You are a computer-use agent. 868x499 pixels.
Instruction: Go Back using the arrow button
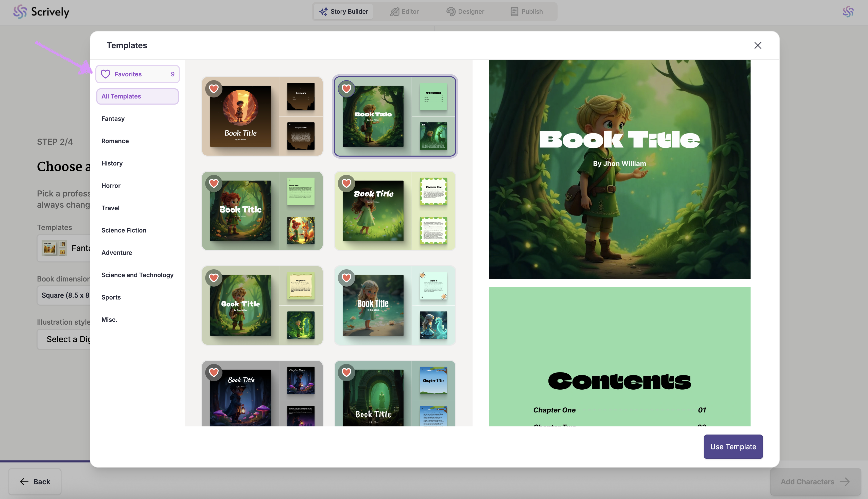tap(35, 481)
